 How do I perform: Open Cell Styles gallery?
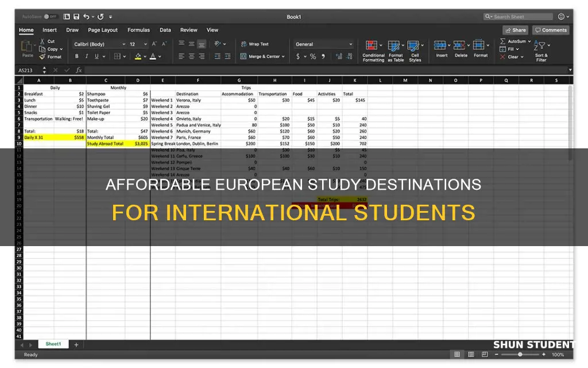pyautogui.click(x=415, y=51)
